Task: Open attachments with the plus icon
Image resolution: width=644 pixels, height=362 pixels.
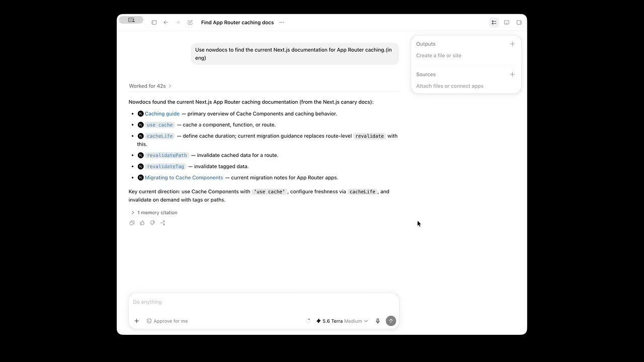Action: pos(136,321)
